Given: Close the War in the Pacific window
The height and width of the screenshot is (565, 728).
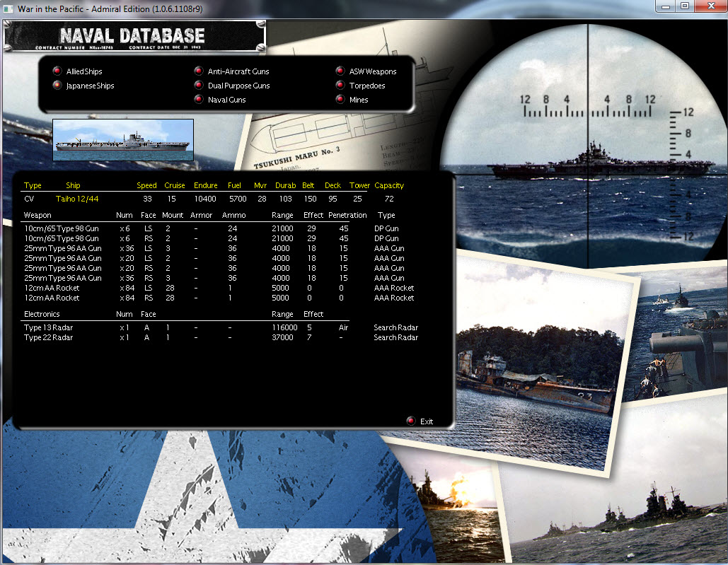Looking at the screenshot, I should (x=711, y=6).
